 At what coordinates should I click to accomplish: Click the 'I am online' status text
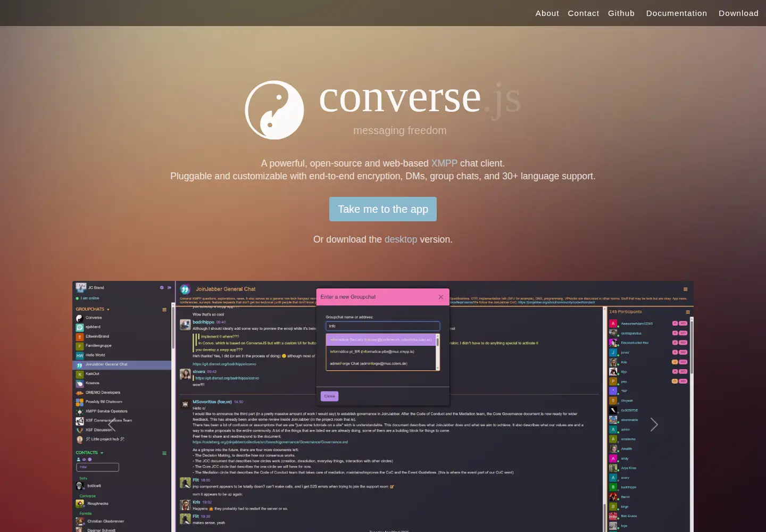point(90,298)
